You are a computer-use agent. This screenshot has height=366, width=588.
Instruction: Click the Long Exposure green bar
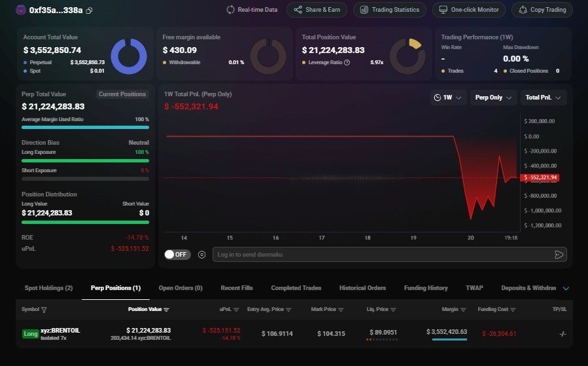(x=85, y=160)
